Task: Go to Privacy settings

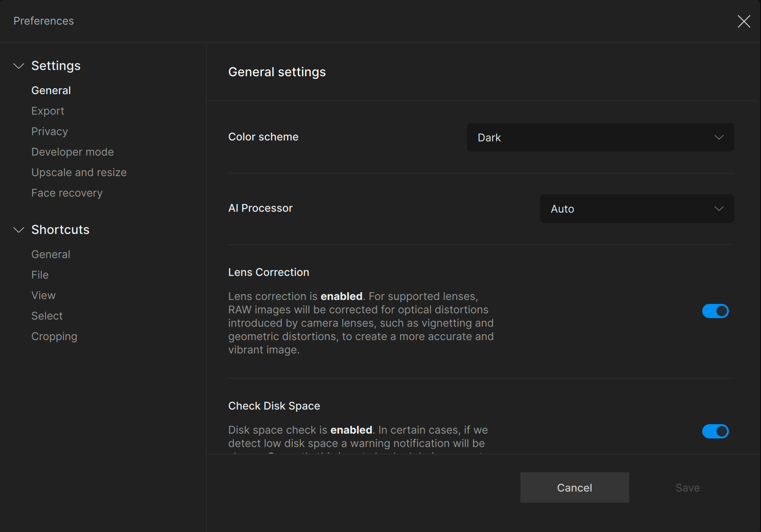Action: tap(49, 131)
